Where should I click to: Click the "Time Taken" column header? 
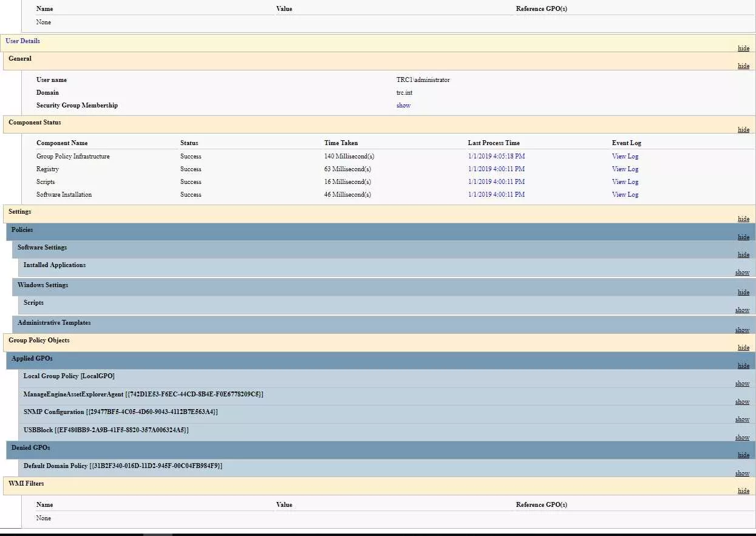click(341, 143)
